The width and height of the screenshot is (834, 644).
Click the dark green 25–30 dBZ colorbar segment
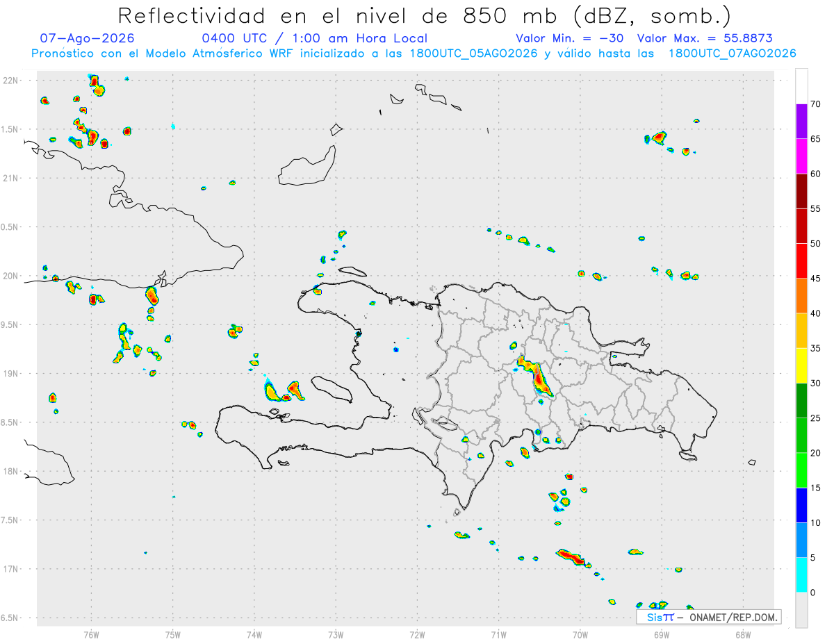[x=801, y=401]
